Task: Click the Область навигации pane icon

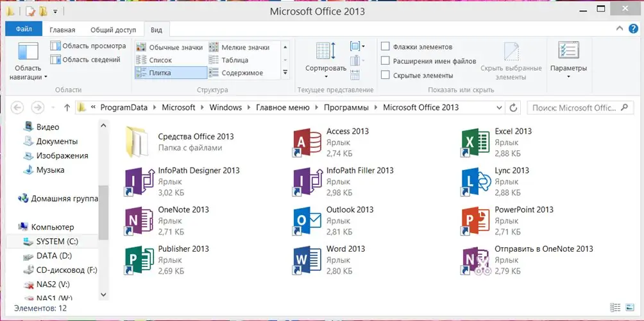Action: click(28, 52)
